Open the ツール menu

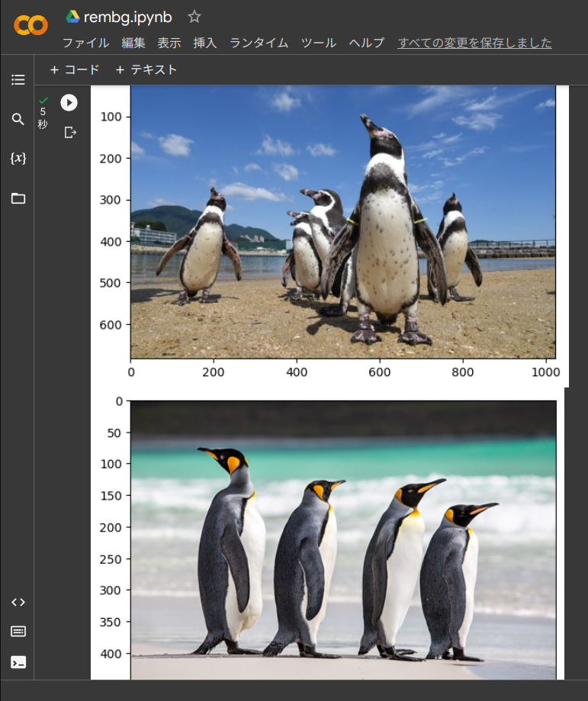point(319,43)
